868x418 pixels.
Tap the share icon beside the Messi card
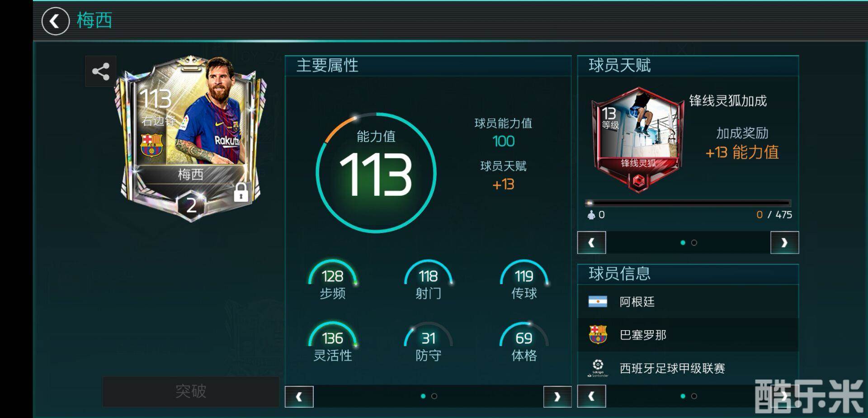[x=101, y=71]
